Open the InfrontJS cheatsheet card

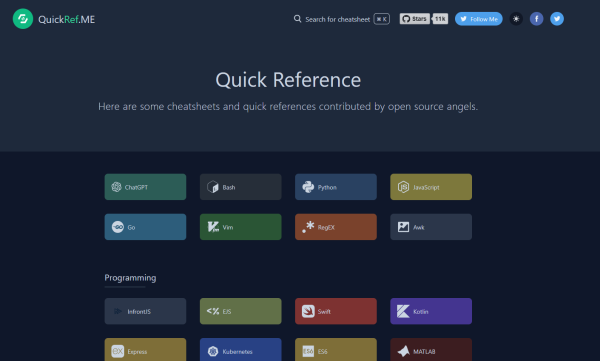pos(145,311)
